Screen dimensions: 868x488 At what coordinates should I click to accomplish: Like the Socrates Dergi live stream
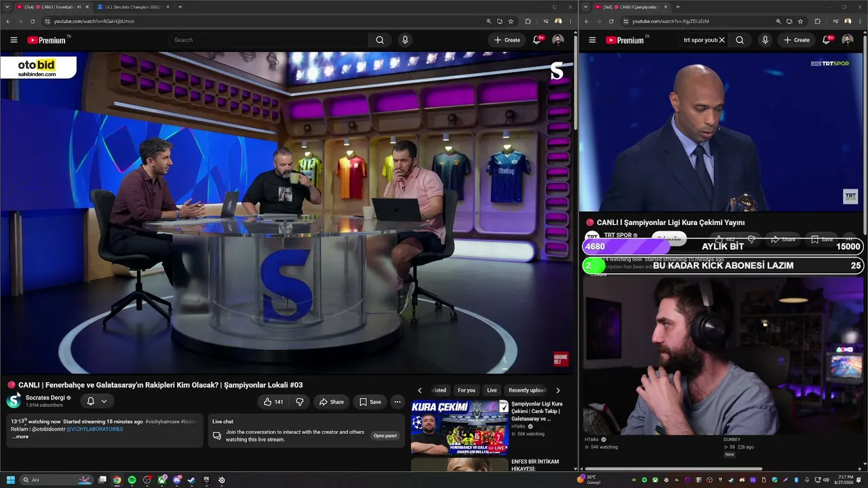click(x=273, y=402)
